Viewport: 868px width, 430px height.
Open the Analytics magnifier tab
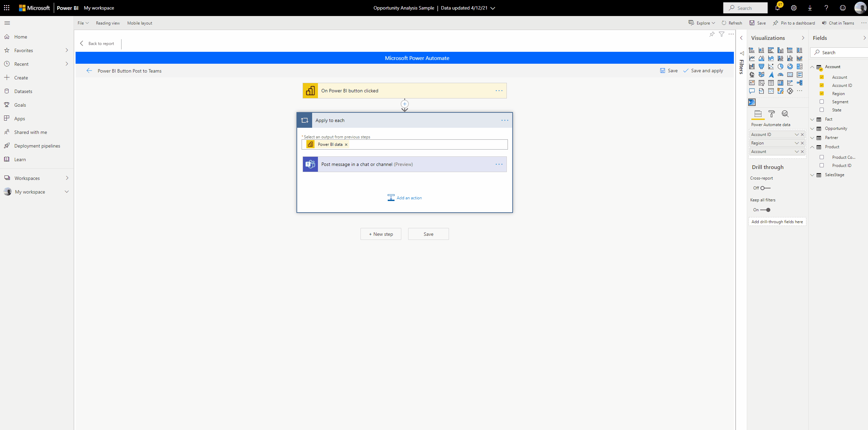[x=785, y=114]
